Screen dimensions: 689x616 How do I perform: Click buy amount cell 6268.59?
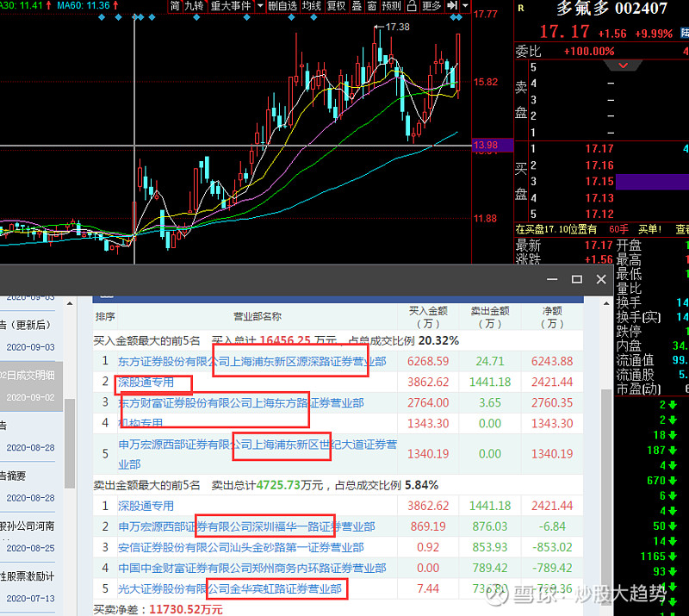coord(428,362)
